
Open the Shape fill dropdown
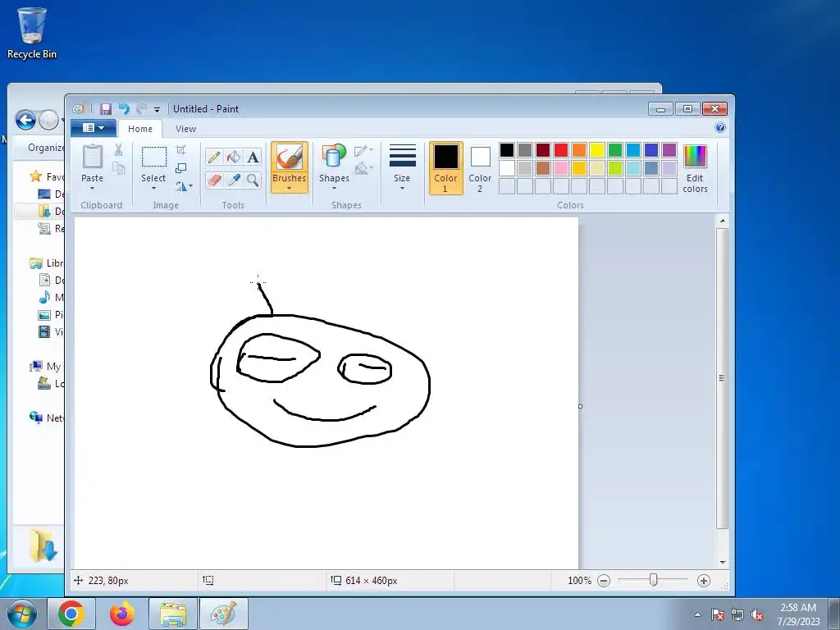click(363, 168)
